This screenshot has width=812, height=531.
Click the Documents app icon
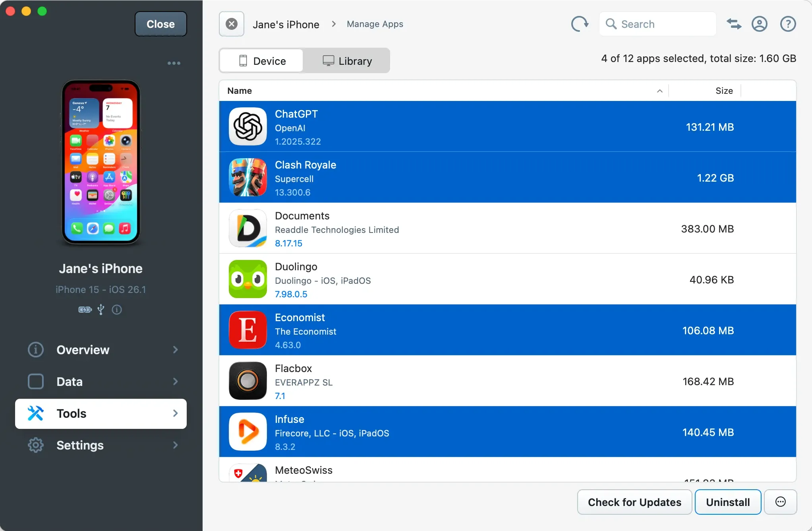click(x=248, y=228)
